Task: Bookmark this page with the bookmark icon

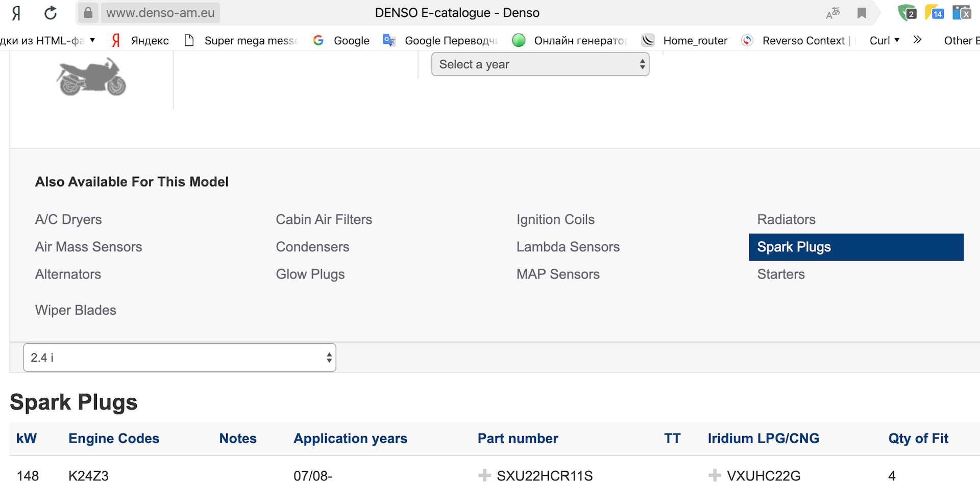Action: pyautogui.click(x=862, y=13)
